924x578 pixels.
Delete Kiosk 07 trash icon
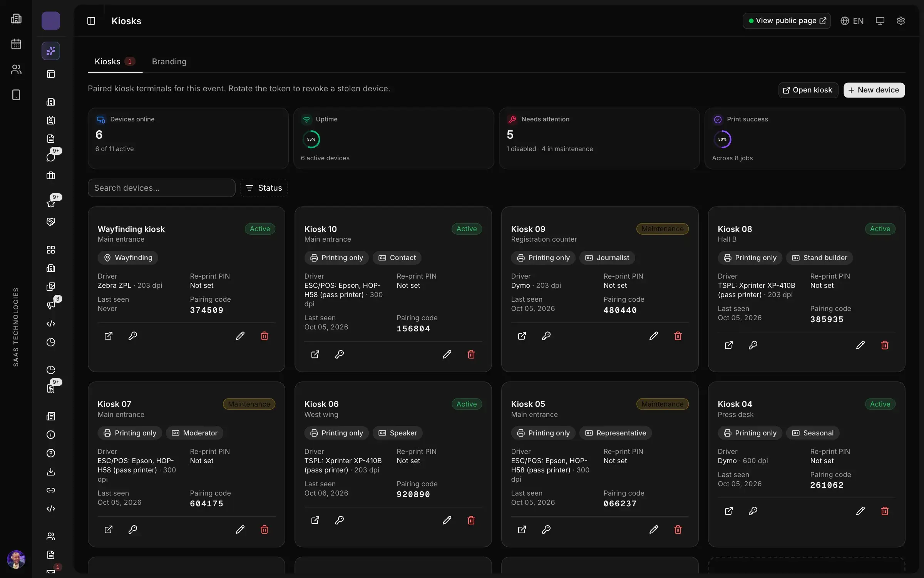coord(264,529)
